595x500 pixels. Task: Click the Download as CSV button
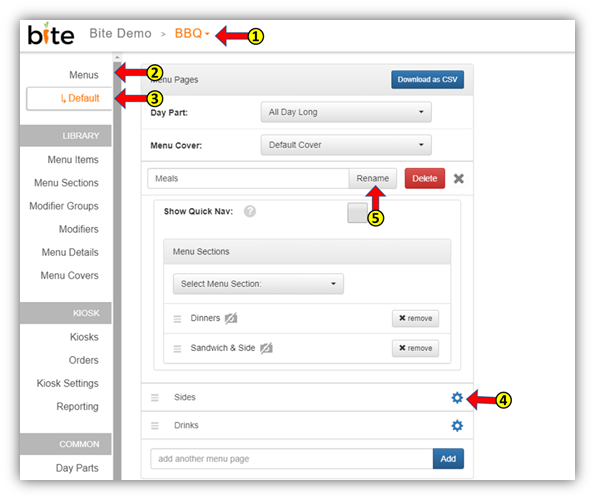pos(427,80)
